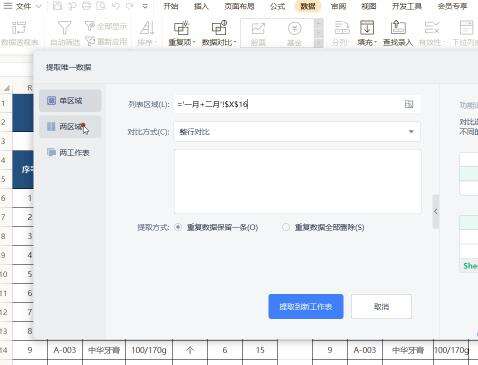Expand the quick access toolbar customize arrow

[145, 6]
